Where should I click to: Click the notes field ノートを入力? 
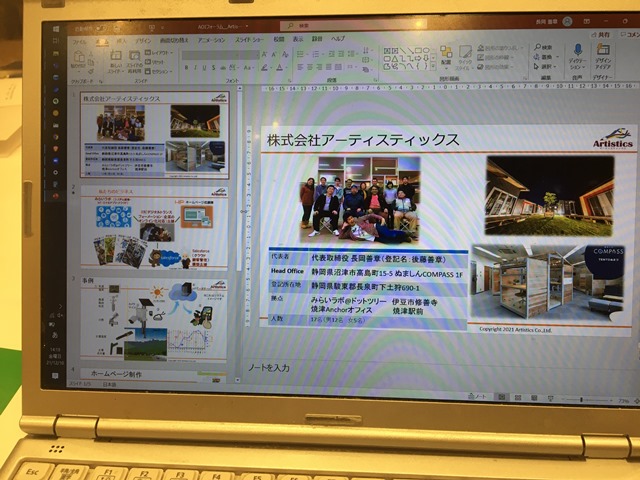[x=269, y=368]
